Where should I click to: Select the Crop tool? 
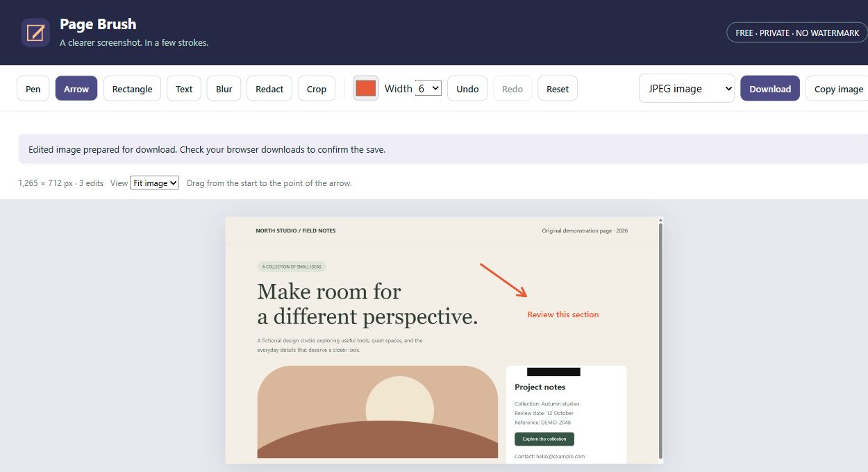pyautogui.click(x=317, y=89)
